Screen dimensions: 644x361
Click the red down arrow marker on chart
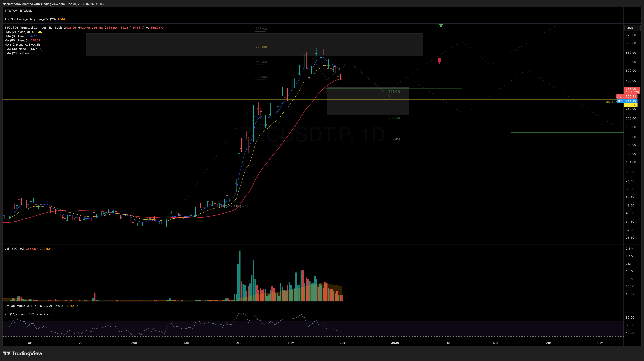pos(439,61)
